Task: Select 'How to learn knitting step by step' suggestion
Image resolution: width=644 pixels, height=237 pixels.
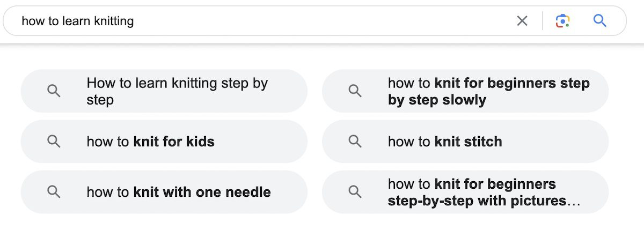Action: tap(177, 91)
